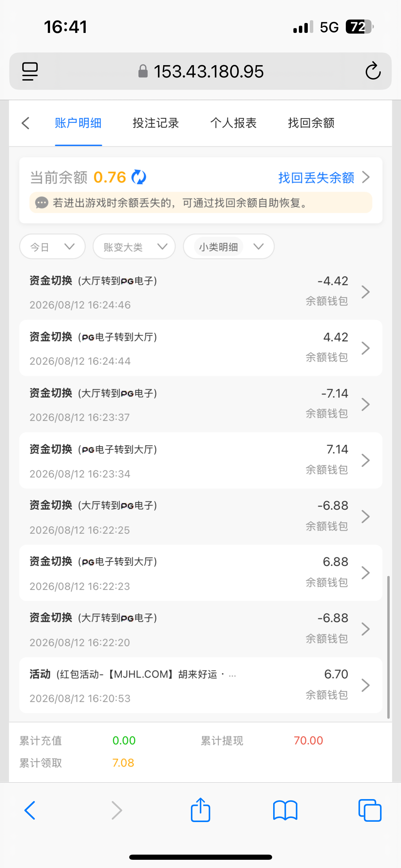Open the Safari reader/page menu icon
401x868 pixels.
click(x=30, y=71)
